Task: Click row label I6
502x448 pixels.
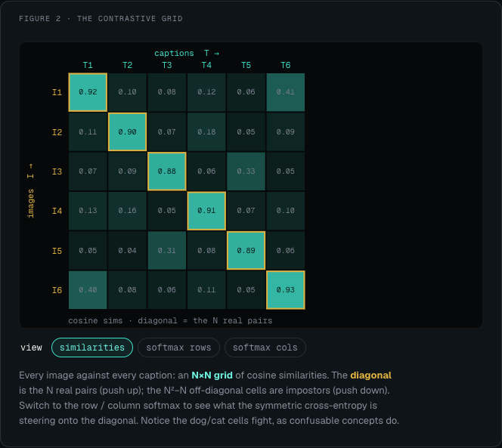Action: 57,290
